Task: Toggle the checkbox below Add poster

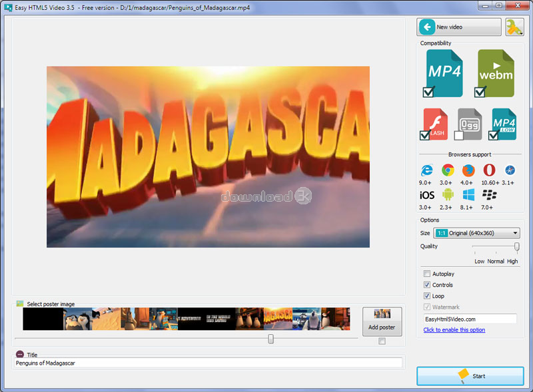Action: tap(382, 341)
